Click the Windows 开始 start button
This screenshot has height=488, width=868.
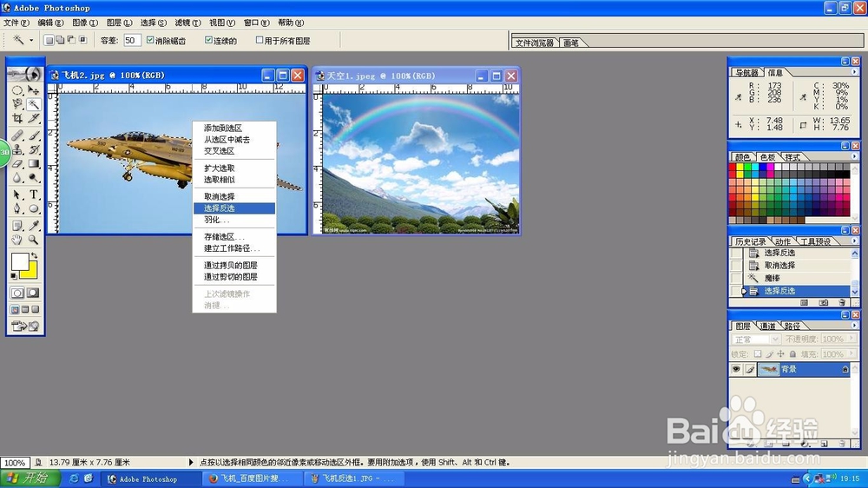pyautogui.click(x=31, y=478)
